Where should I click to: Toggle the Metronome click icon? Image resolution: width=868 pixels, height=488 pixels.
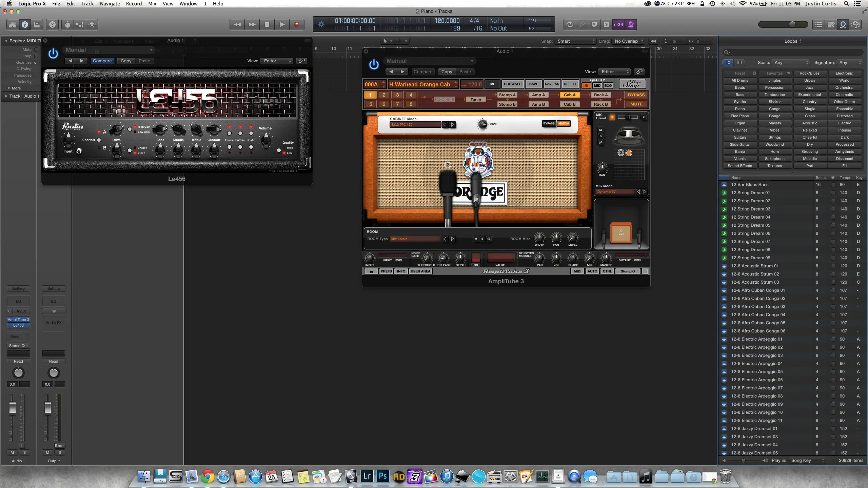[631, 24]
